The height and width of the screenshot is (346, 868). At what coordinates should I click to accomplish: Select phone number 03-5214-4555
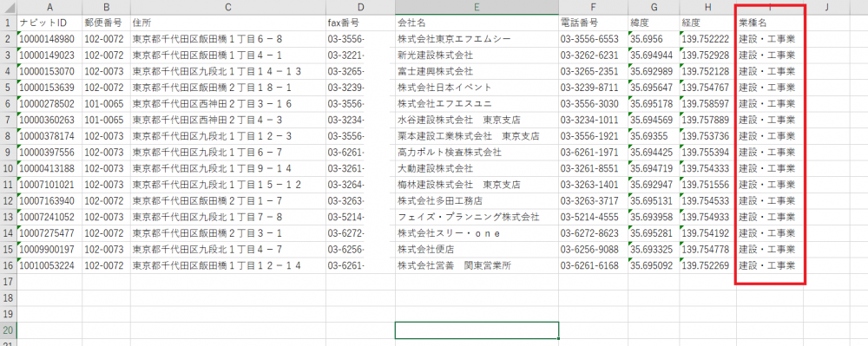[593, 217]
